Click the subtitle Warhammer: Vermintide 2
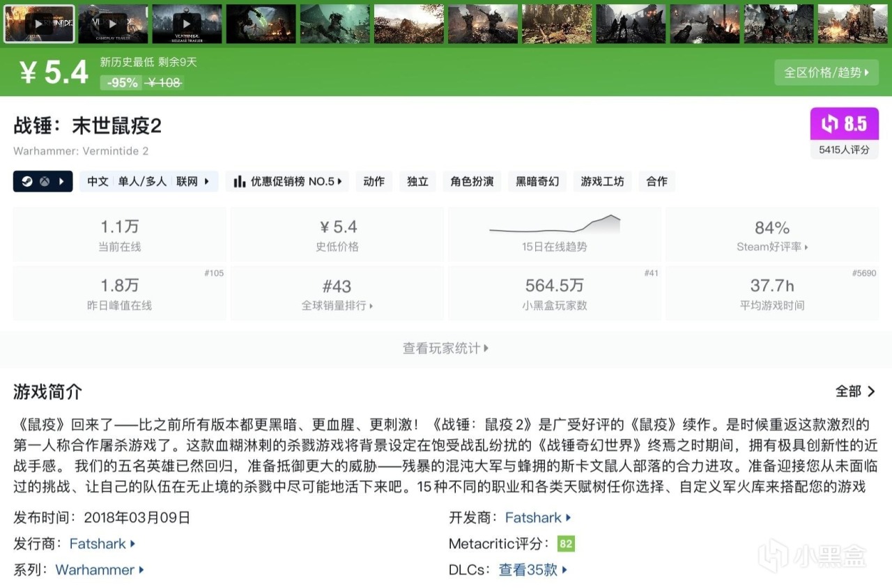The width and height of the screenshot is (892, 588). pos(81,151)
